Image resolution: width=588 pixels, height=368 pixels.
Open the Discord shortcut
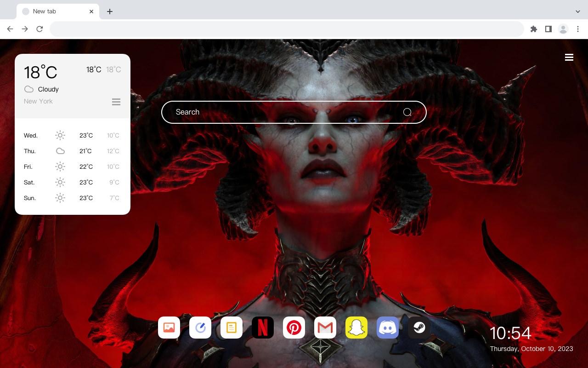pyautogui.click(x=388, y=328)
